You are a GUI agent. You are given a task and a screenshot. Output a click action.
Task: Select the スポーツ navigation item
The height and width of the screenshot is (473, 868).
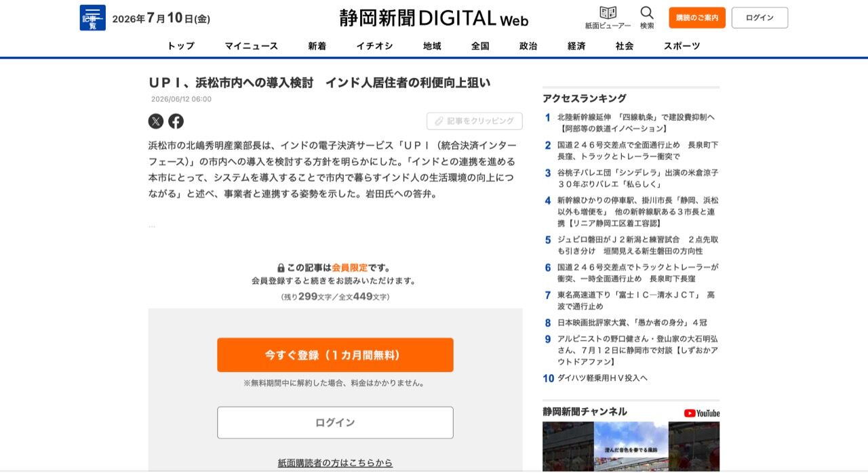coord(682,46)
